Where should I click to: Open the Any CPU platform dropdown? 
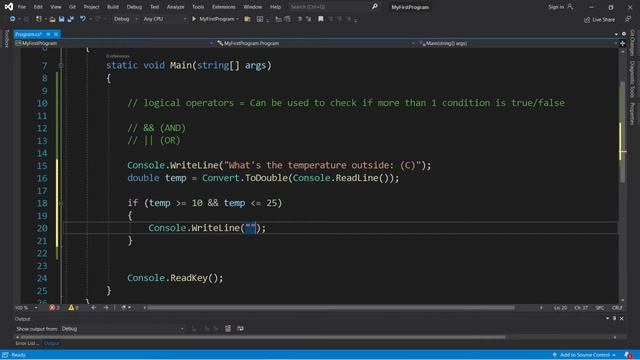click(164, 19)
